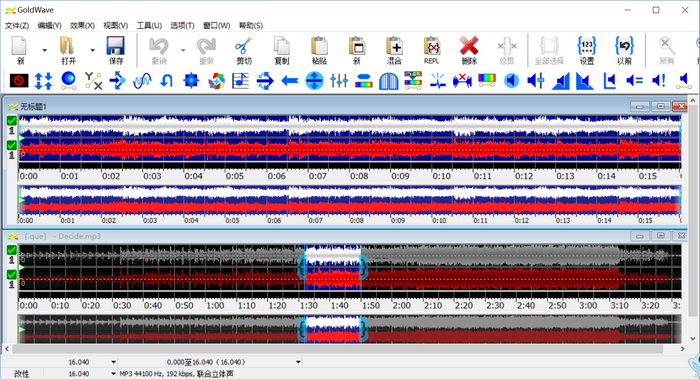Expand the undo history arrow beside 撤销
700x379 pixels.
183,50
